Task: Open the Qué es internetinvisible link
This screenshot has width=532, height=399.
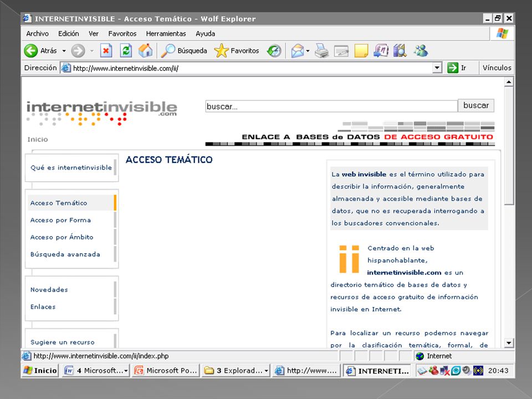Action: pos(71,167)
